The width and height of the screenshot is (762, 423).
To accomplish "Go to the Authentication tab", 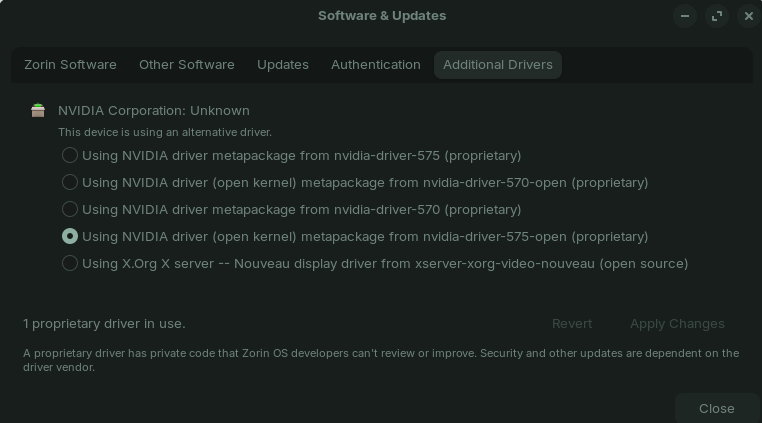I will coord(376,65).
